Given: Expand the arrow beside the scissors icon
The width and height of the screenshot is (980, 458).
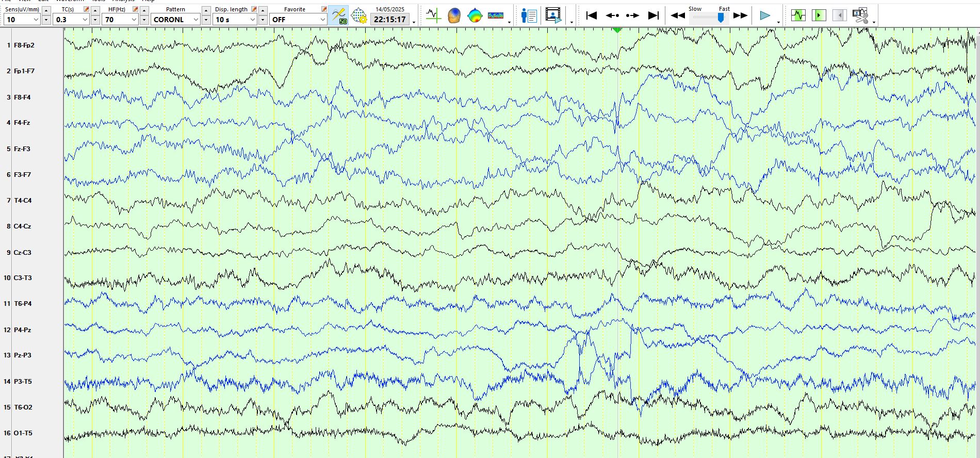Looking at the screenshot, I should [x=874, y=22].
